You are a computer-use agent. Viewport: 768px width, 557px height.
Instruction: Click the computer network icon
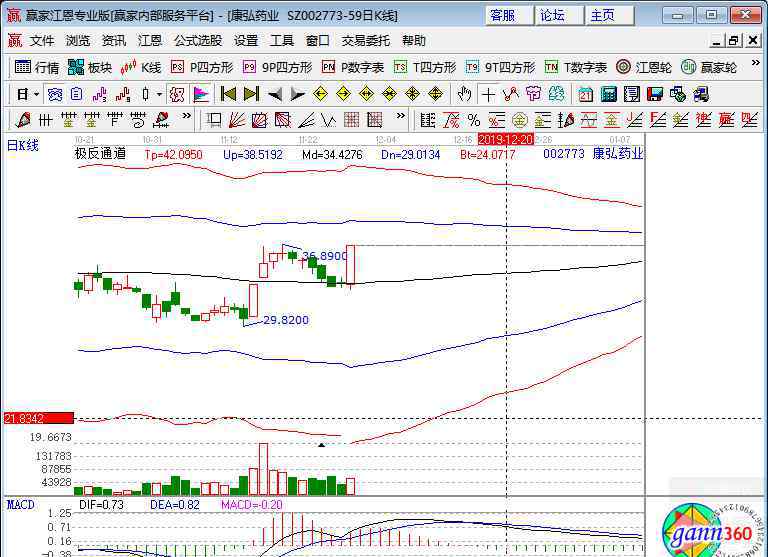point(701,94)
